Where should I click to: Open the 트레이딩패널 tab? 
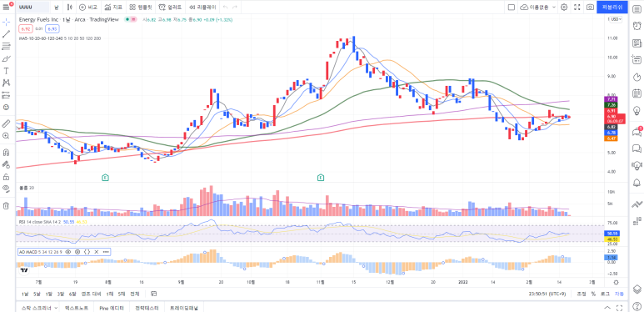184,308
